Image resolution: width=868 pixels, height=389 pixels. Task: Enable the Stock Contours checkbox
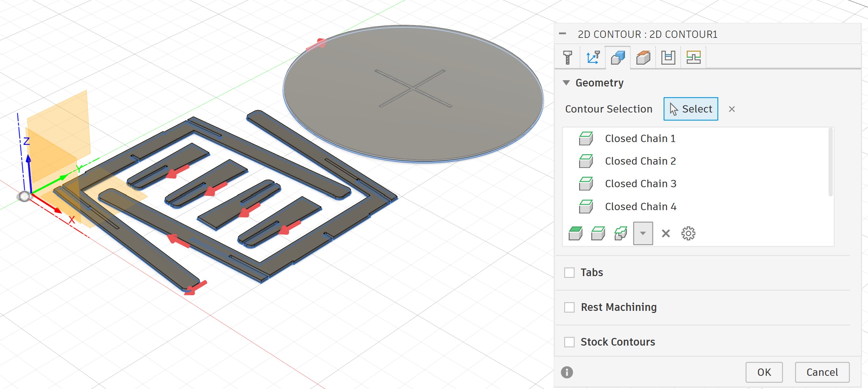coord(569,342)
